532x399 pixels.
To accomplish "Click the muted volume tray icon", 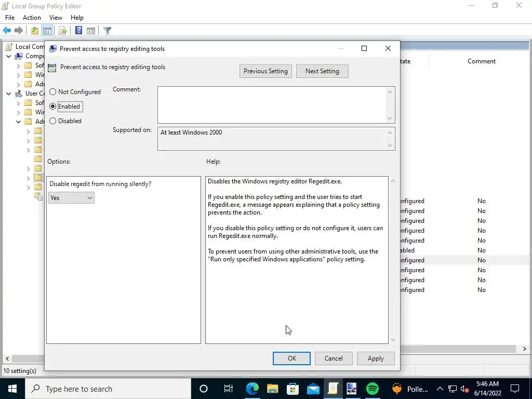I will pos(464,389).
